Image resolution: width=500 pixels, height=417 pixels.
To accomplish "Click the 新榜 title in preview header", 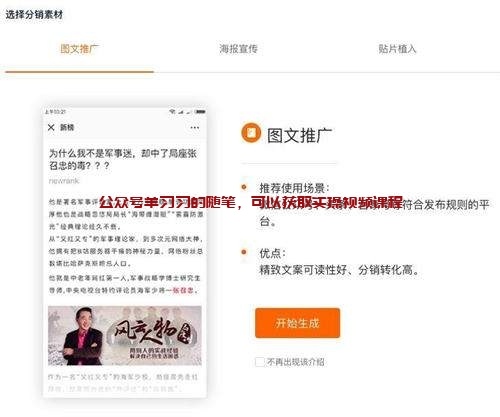I will click(67, 127).
